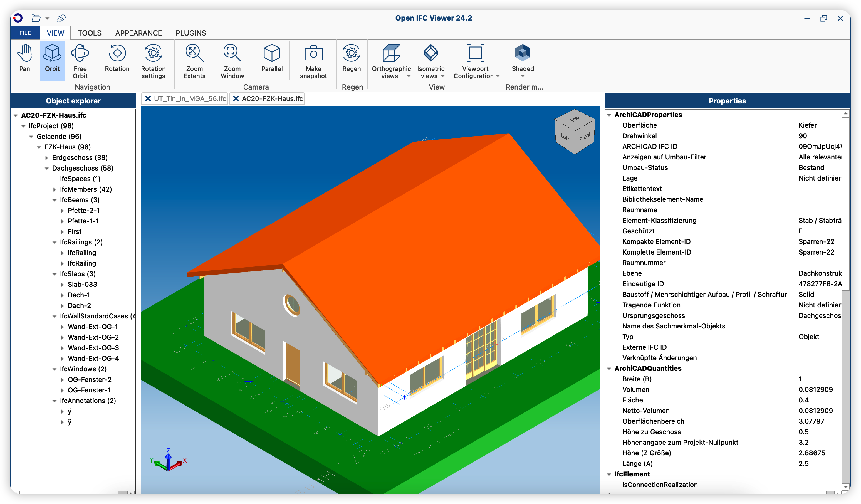This screenshot has width=861, height=504.
Task: Select Dach-1 in the object explorer
Action: (x=79, y=295)
